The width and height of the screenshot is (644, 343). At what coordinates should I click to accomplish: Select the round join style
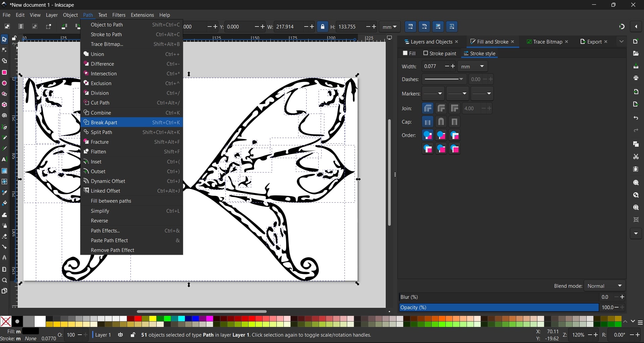(x=441, y=108)
